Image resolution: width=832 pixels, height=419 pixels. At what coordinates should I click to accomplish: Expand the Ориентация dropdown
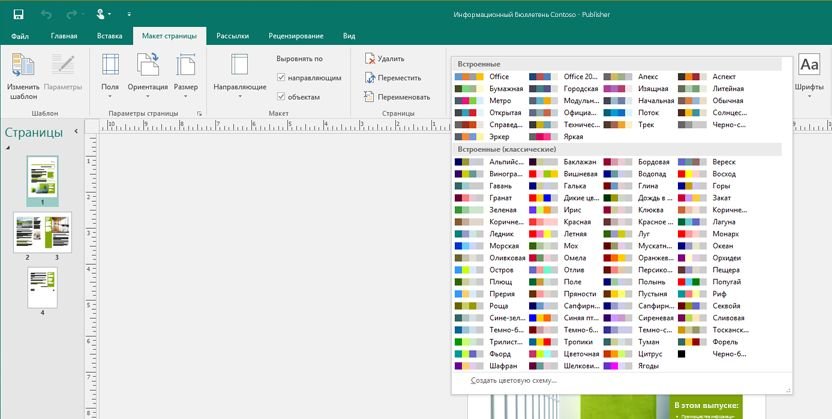(148, 88)
